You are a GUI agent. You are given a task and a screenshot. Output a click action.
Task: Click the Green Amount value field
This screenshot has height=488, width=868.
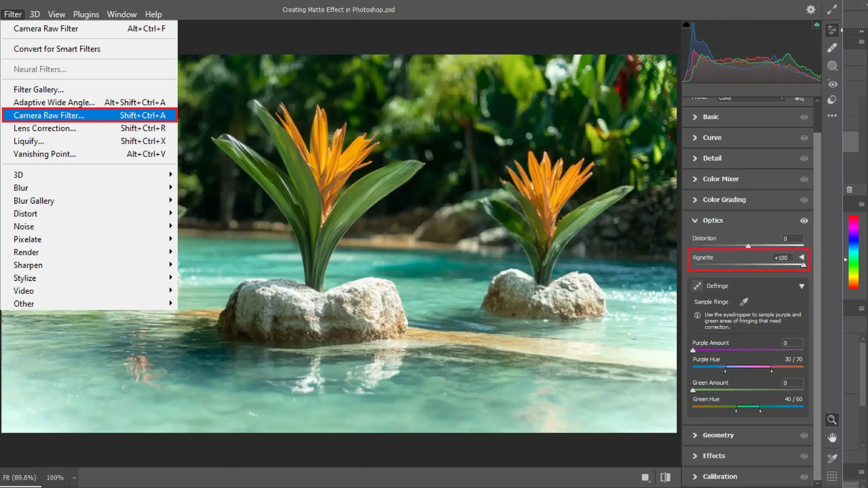click(x=793, y=383)
